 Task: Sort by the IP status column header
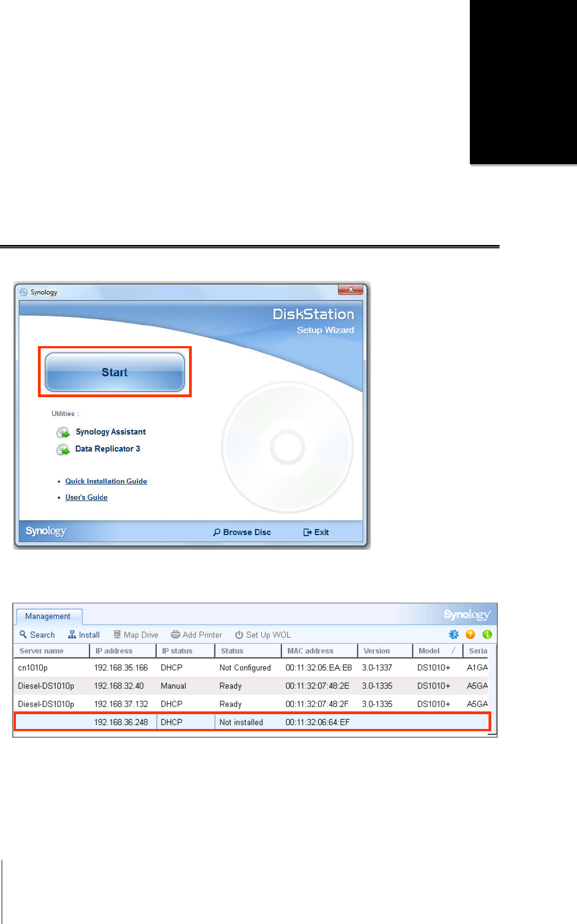(x=185, y=651)
